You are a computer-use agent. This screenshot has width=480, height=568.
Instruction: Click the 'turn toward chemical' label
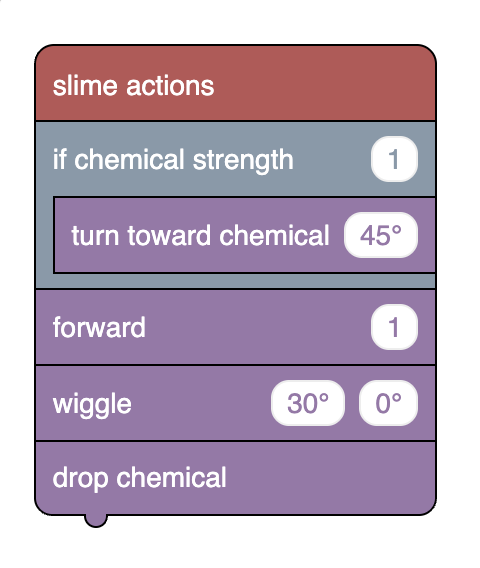(200, 235)
